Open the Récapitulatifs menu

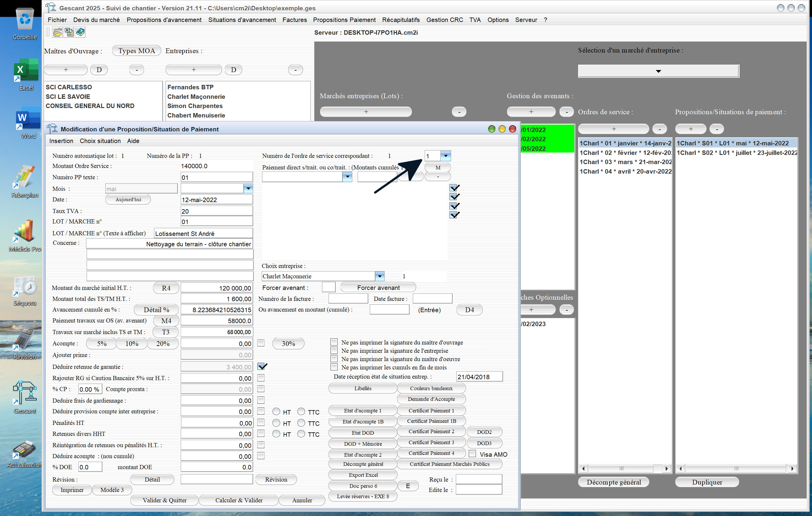pyautogui.click(x=401, y=20)
